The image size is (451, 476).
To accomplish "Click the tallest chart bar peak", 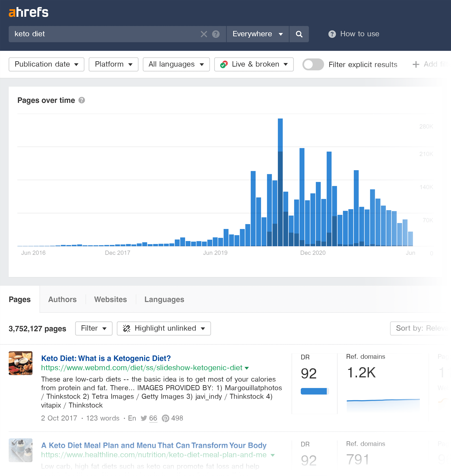I will pos(280,182).
